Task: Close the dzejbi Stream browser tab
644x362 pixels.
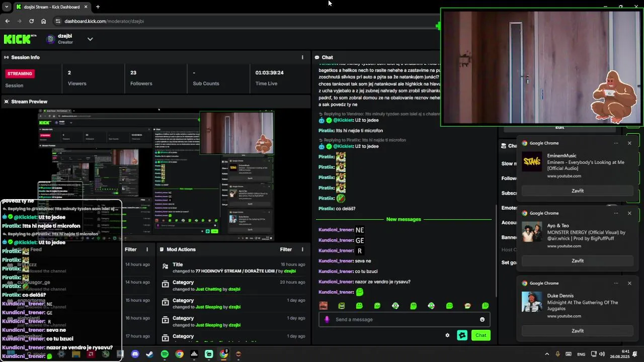Action: tap(86, 7)
